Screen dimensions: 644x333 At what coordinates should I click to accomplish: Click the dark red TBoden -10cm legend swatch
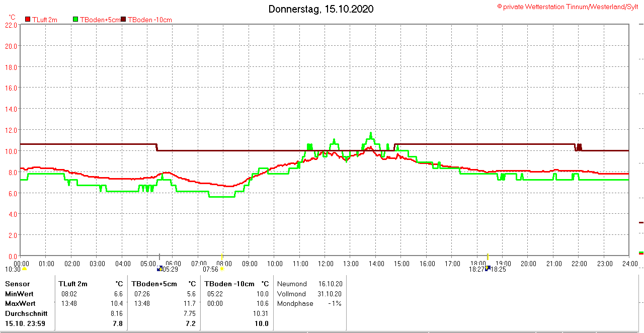tap(124, 20)
